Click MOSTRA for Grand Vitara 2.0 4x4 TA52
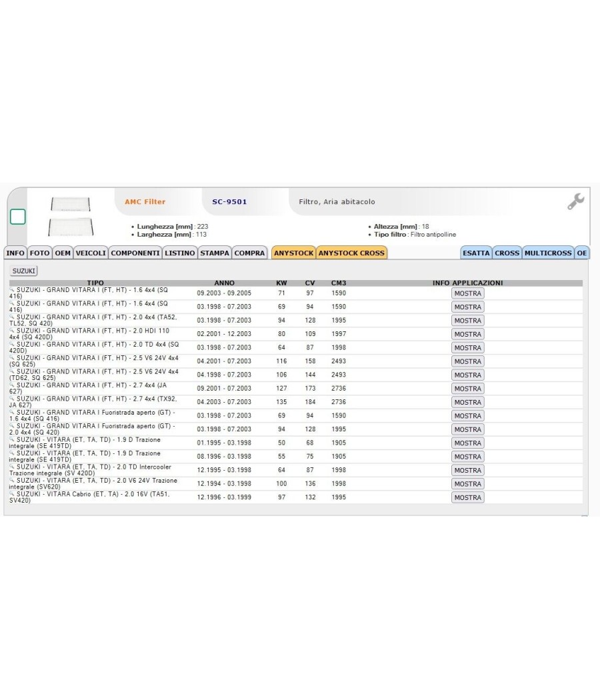 [x=468, y=321]
